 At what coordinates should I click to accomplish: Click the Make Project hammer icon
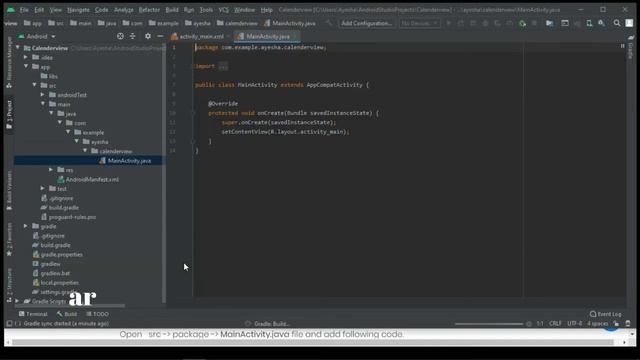[329, 23]
